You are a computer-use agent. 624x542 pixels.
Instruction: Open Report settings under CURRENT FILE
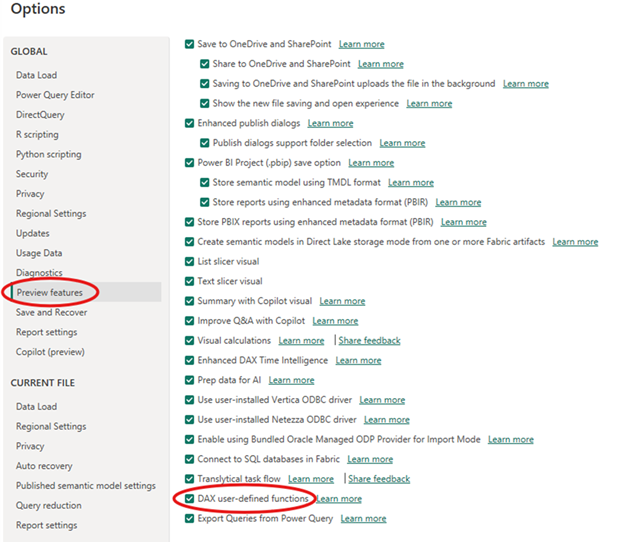[x=47, y=525]
